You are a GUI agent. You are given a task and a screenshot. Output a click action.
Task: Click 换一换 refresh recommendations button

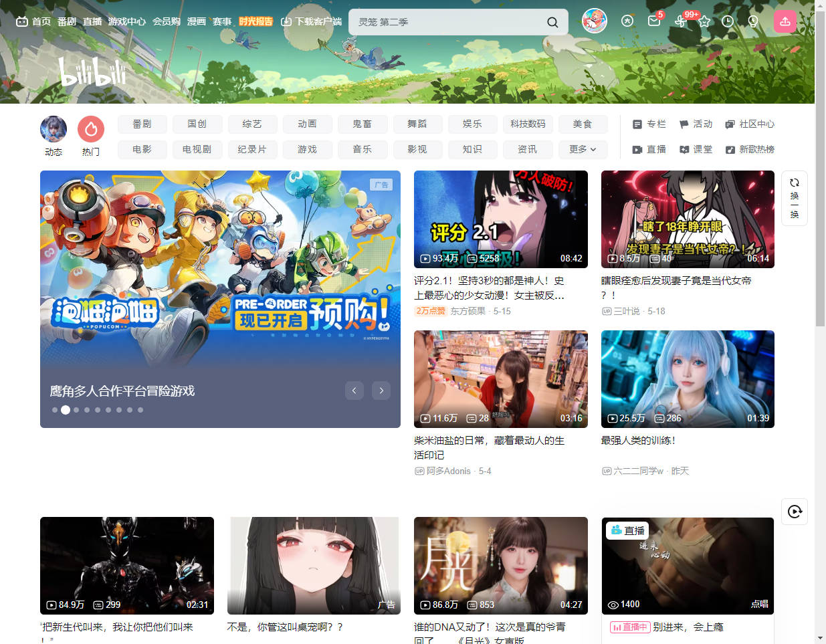pos(795,199)
